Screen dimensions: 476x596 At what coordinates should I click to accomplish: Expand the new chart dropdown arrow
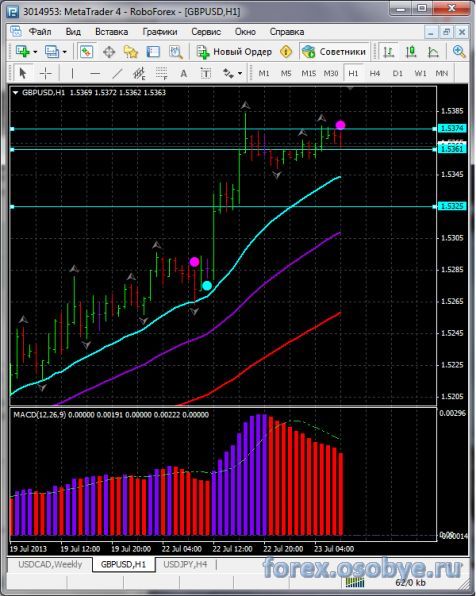(x=35, y=52)
